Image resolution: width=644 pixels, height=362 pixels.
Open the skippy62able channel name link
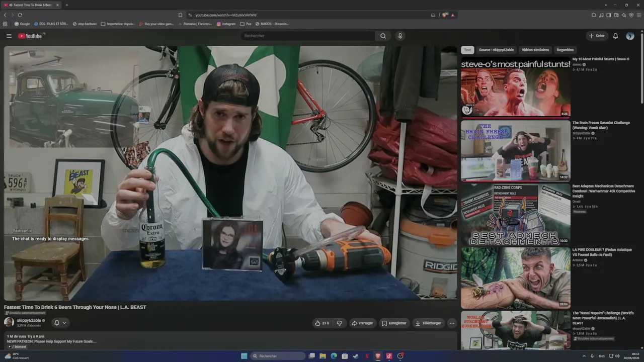[29, 320]
